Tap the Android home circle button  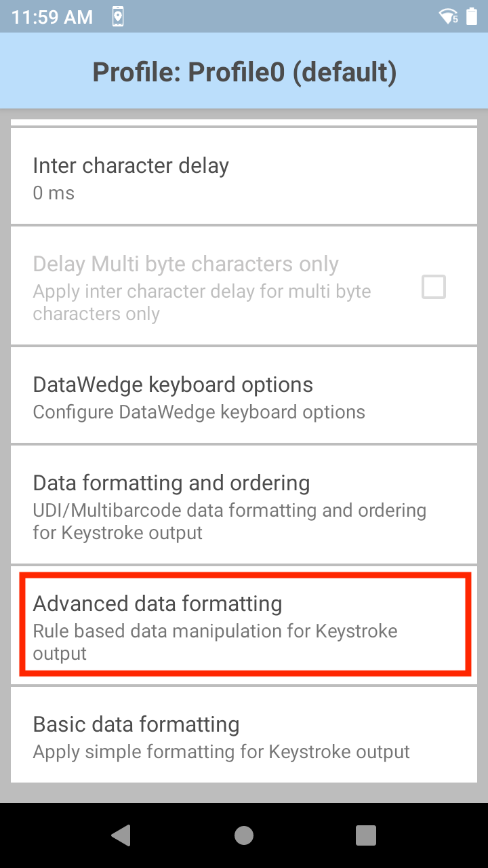[244, 835]
